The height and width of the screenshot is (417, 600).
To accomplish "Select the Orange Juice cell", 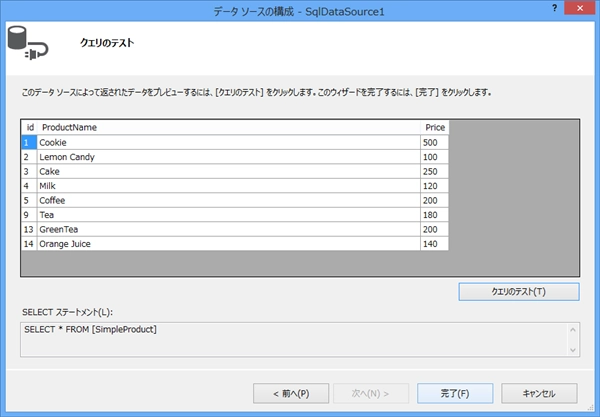I will (229, 244).
